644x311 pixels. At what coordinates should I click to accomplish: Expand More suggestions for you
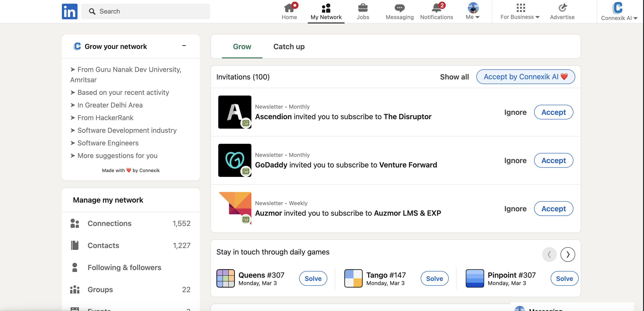[x=114, y=155]
